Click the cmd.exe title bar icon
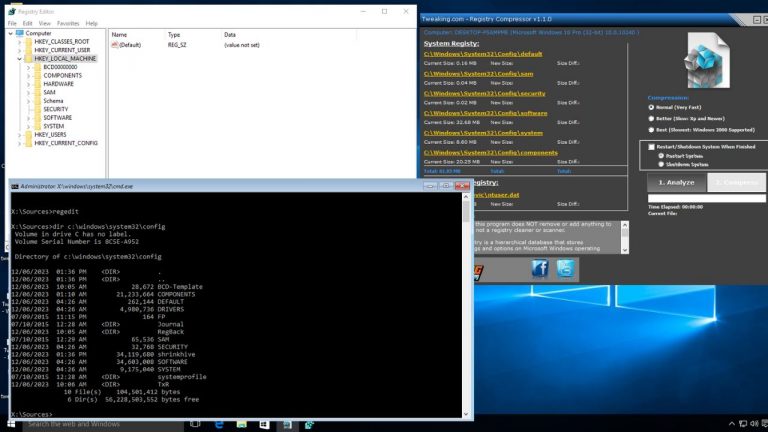Image resolution: width=768 pixels, height=432 pixels. [15, 187]
